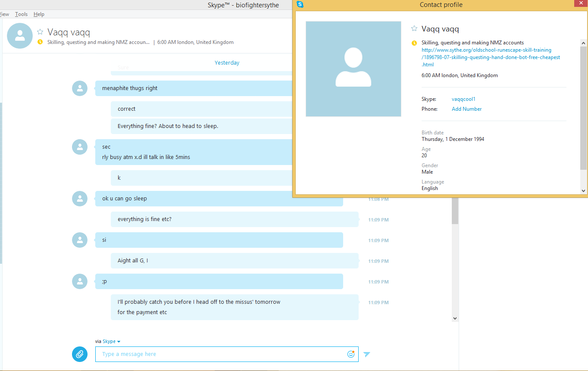This screenshot has width=588, height=371.
Task: Click the mood text in chat header
Action: [x=97, y=42]
